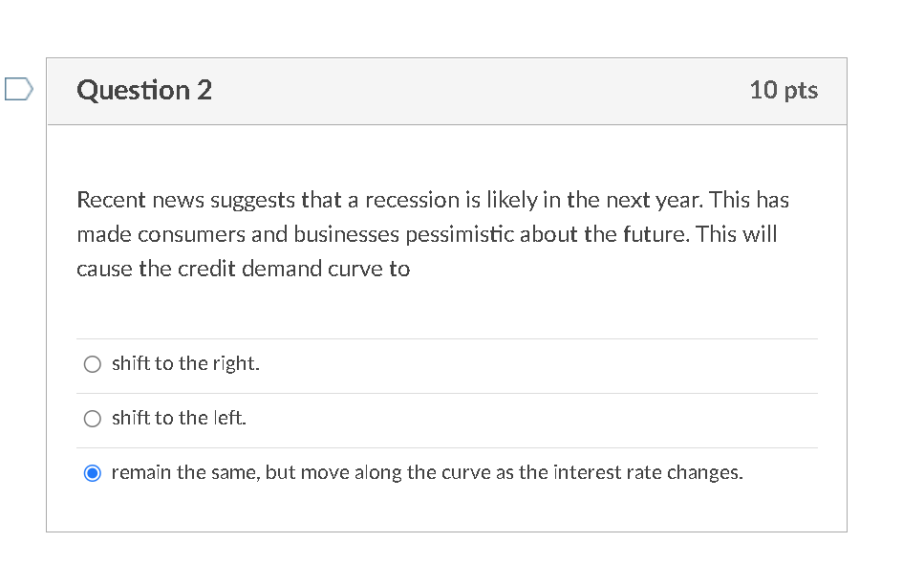Click the gray question header bar
Viewport: 924px width, 586px height.
[446, 90]
